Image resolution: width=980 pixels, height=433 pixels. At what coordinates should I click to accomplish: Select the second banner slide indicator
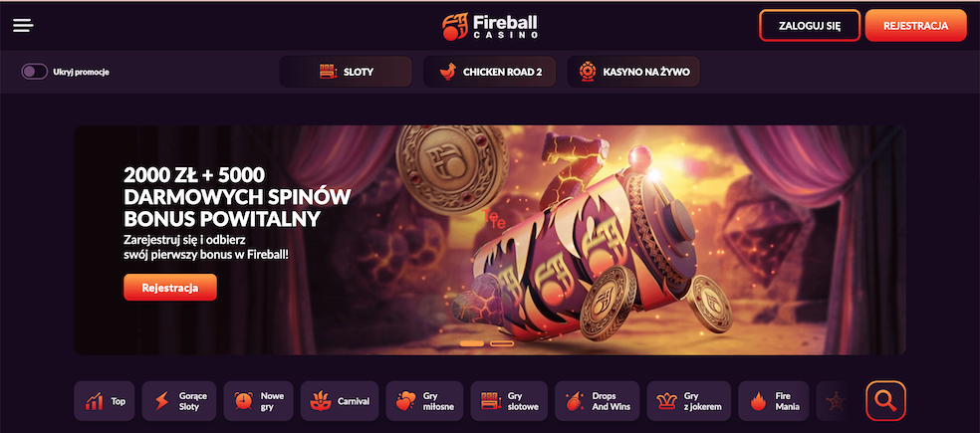(x=502, y=343)
